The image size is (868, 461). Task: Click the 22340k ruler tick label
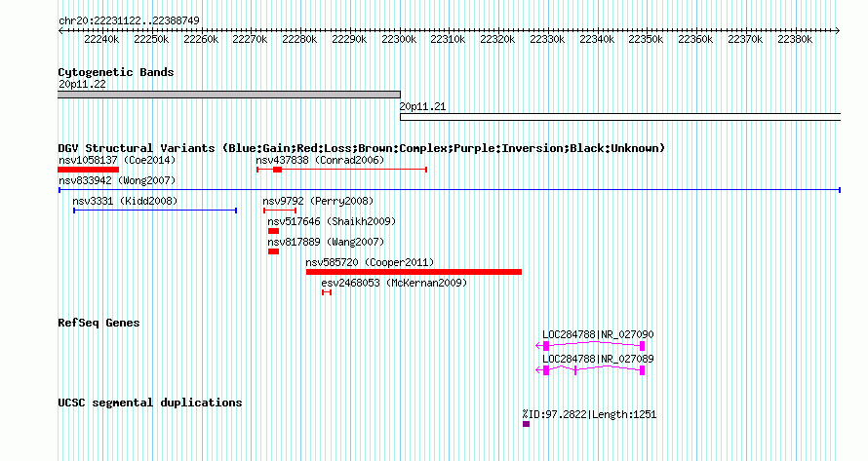tap(597, 39)
